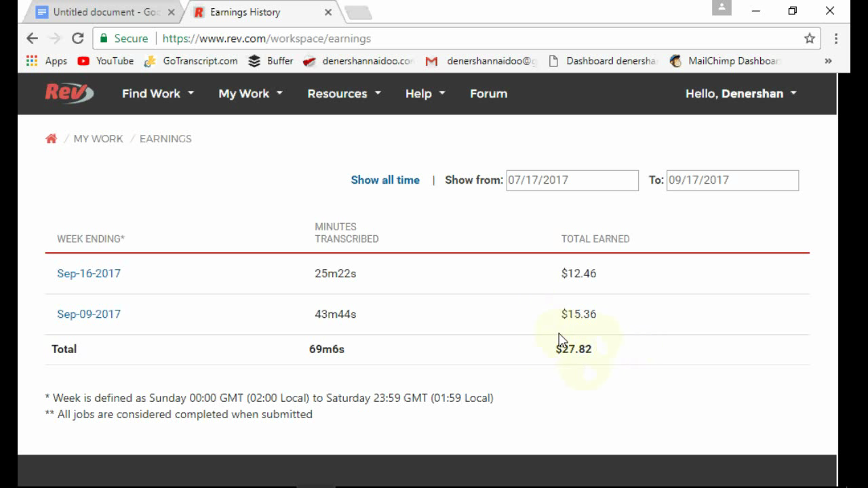Image resolution: width=868 pixels, height=488 pixels.
Task: Click WEEK ENDING column header
Action: tap(91, 239)
